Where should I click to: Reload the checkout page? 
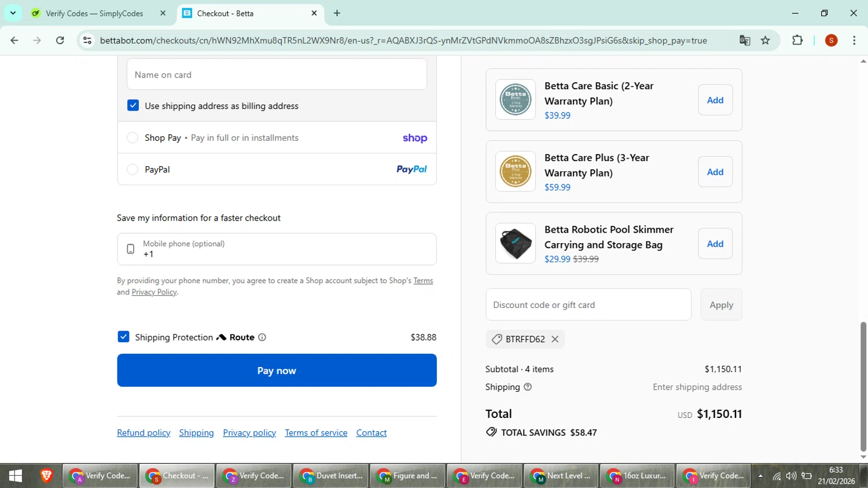pyautogui.click(x=60, y=41)
